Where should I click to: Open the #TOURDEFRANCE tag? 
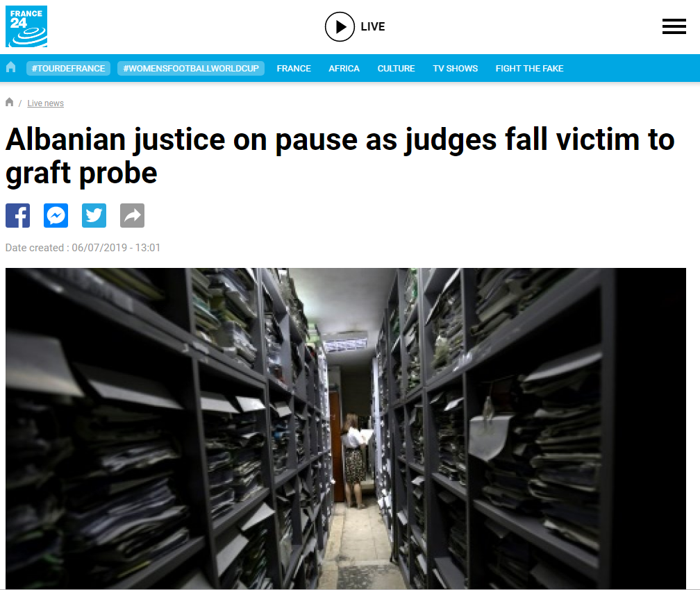(x=68, y=68)
